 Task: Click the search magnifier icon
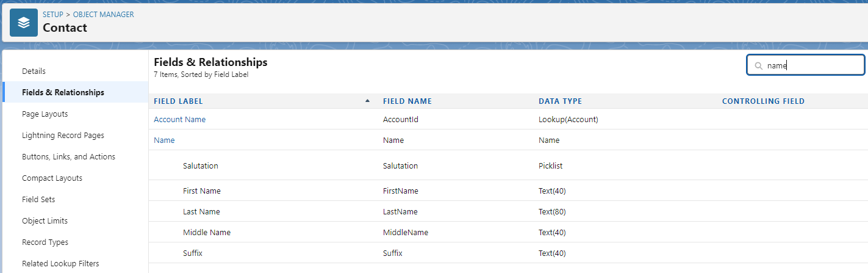pos(758,65)
